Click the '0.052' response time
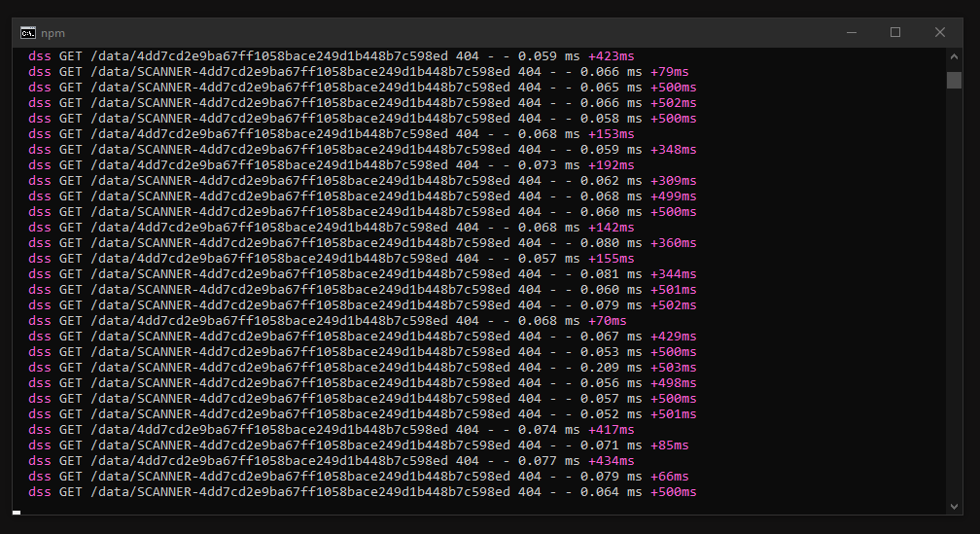Screen dimensions: 980x534 tap(599, 414)
